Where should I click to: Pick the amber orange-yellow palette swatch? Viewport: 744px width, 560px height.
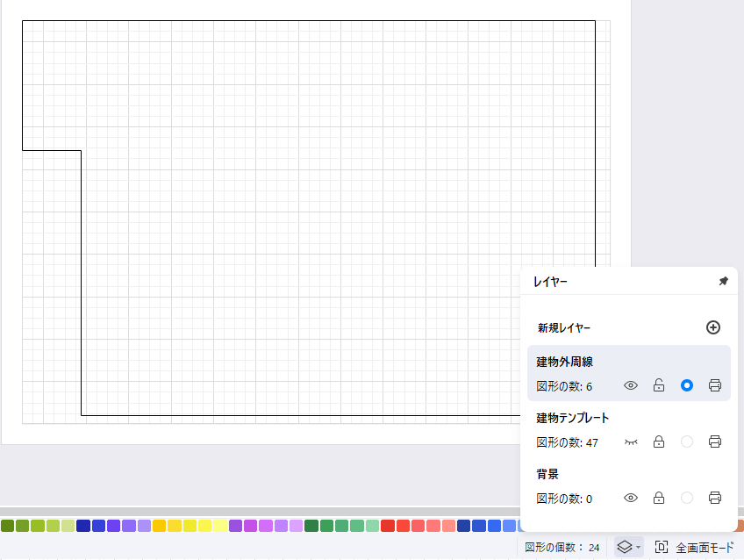pyautogui.click(x=159, y=526)
